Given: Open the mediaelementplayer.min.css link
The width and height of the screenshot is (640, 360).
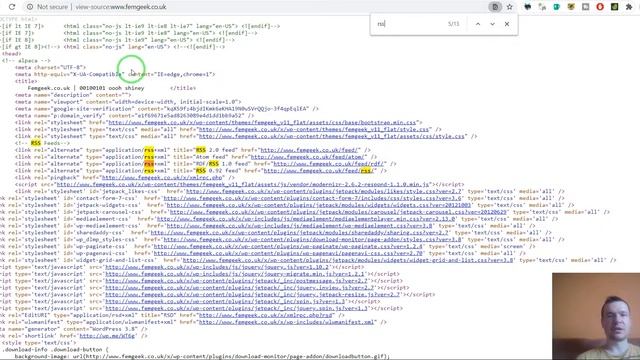Looking at the screenshot, I should [x=306, y=219].
